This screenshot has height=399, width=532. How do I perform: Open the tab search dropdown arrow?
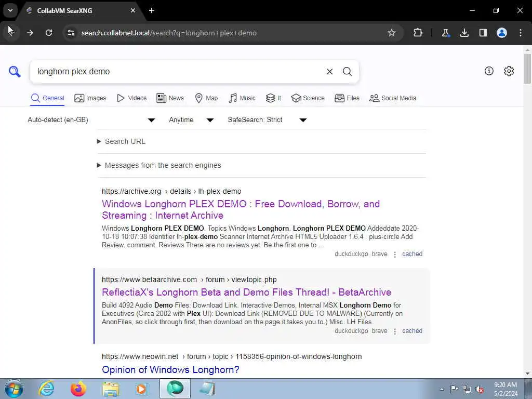tap(10, 10)
